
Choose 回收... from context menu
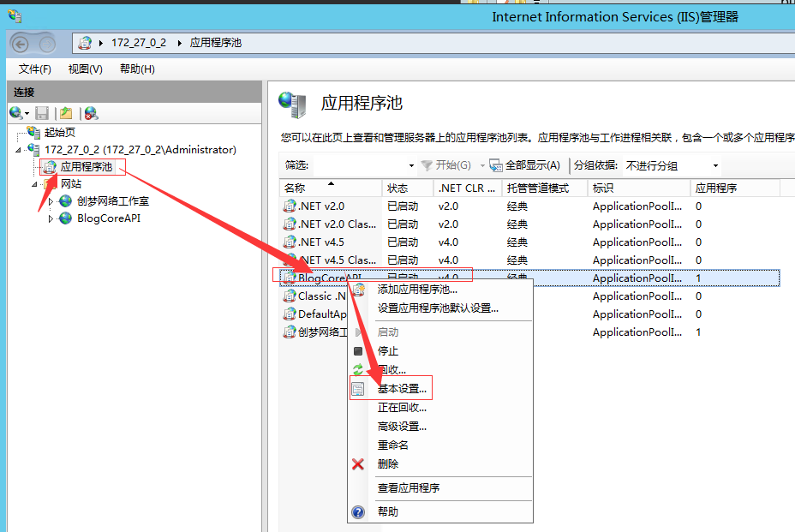coord(392,370)
